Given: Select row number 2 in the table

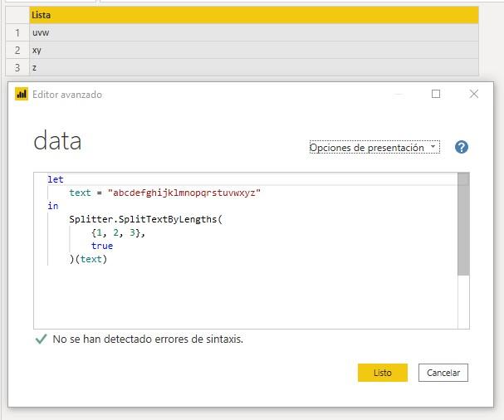Looking at the screenshot, I should (17, 50).
